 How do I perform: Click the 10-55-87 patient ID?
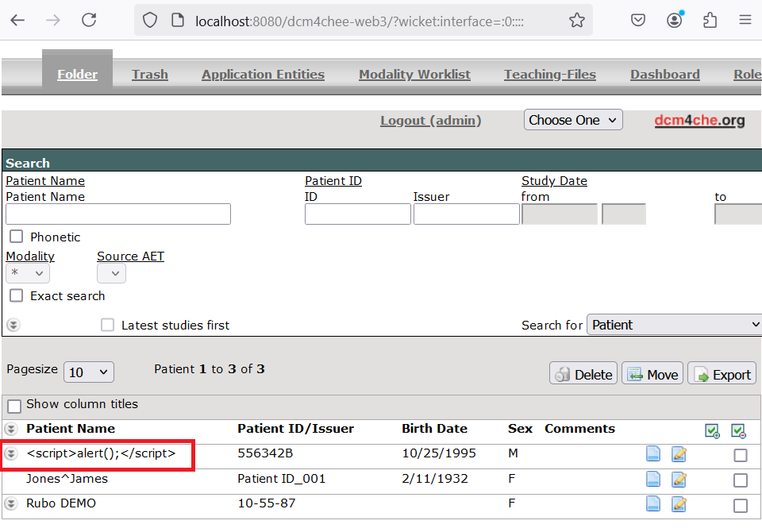(x=267, y=503)
